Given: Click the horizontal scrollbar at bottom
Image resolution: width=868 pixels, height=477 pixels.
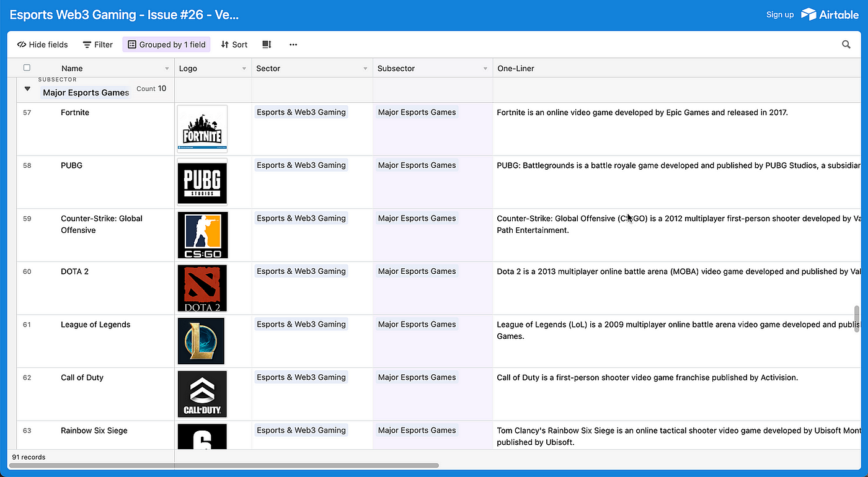Looking at the screenshot, I should [224, 465].
